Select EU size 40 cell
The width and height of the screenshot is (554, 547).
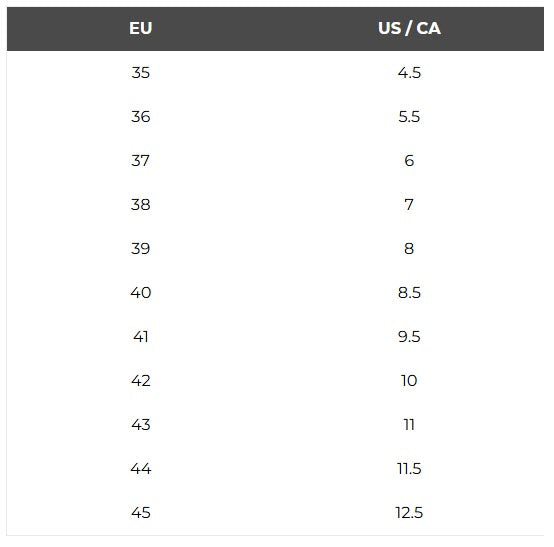click(141, 293)
